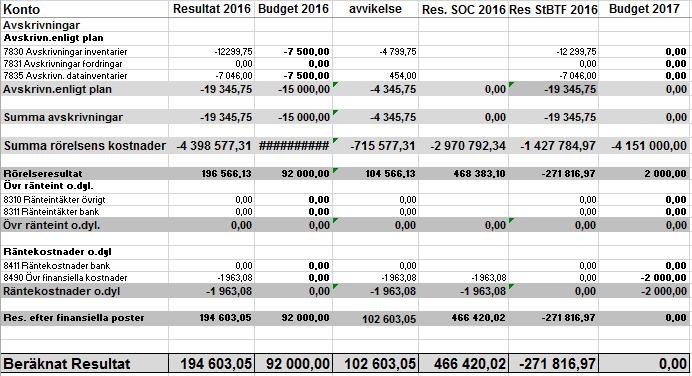The image size is (692, 376).
Task: Click the 8490 Övr finansiella kostnader label
Action: 65,278
